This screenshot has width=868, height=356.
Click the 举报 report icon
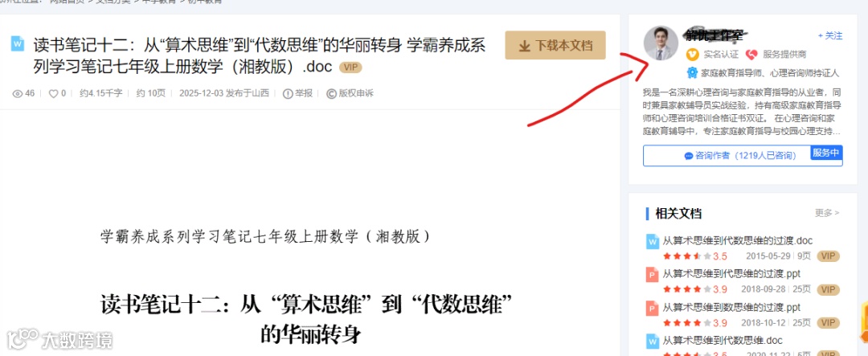tap(287, 93)
